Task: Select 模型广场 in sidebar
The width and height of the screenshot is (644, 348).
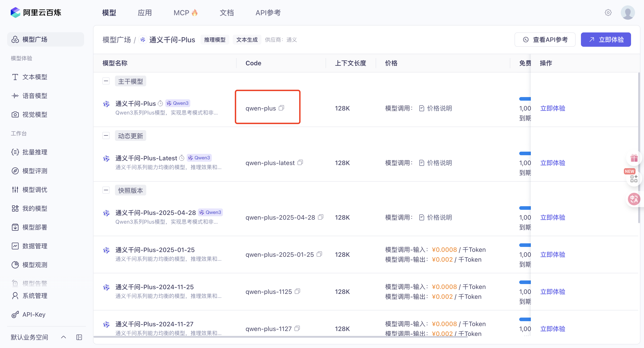Action: pyautogui.click(x=45, y=39)
